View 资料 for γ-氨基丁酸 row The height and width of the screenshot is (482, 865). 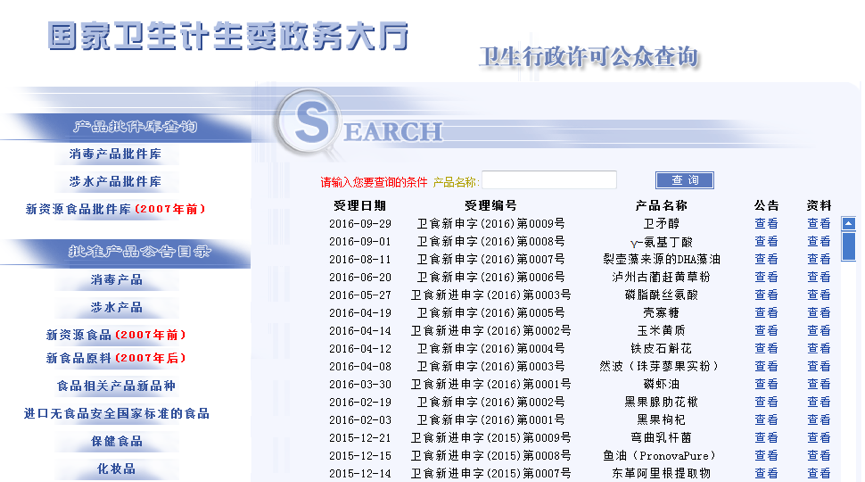coord(819,242)
